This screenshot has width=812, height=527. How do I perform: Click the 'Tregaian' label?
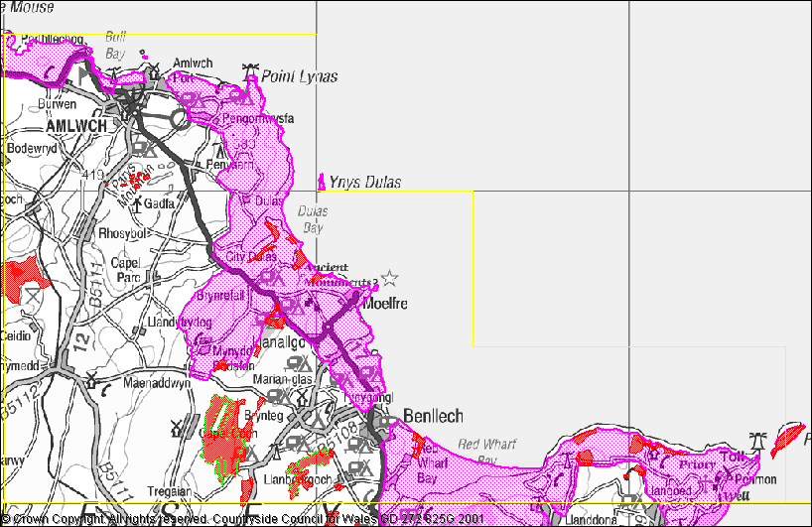coord(170,491)
